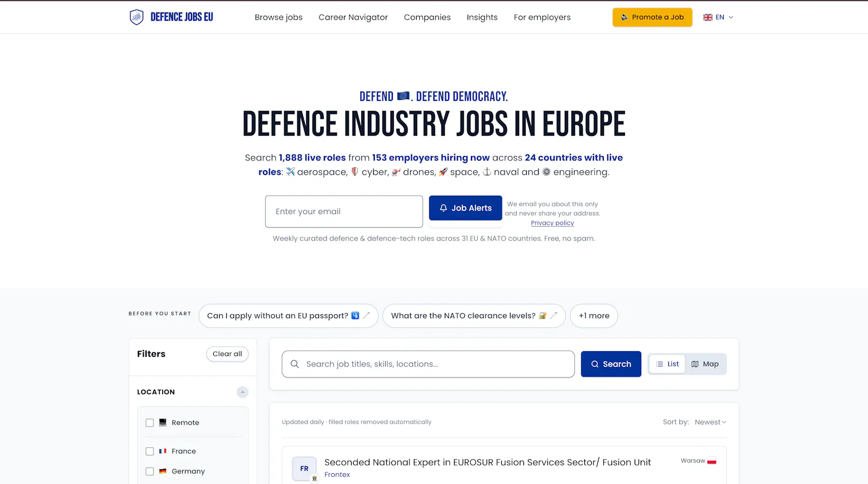Click the map icon in the Map toggle
This screenshot has height=484, width=868.
[695, 364]
